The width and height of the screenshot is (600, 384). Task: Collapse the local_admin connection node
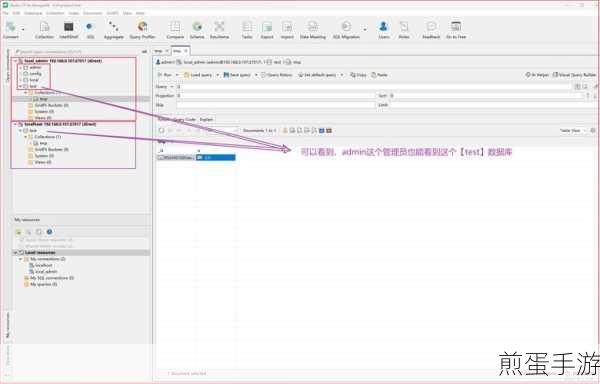click(15, 61)
